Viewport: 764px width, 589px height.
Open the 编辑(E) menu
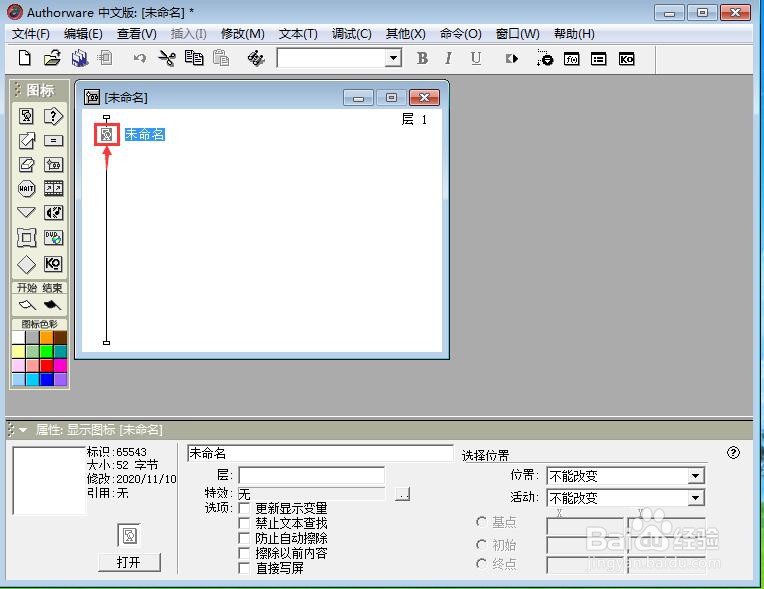coord(83,34)
